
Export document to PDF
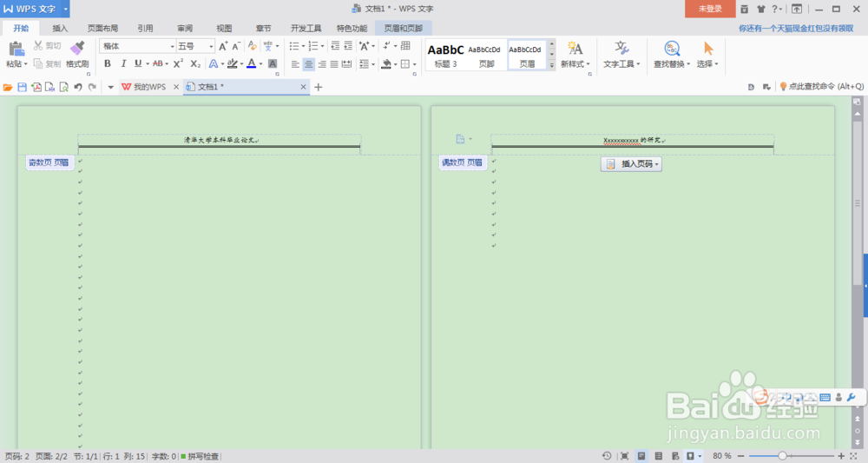[x=36, y=87]
